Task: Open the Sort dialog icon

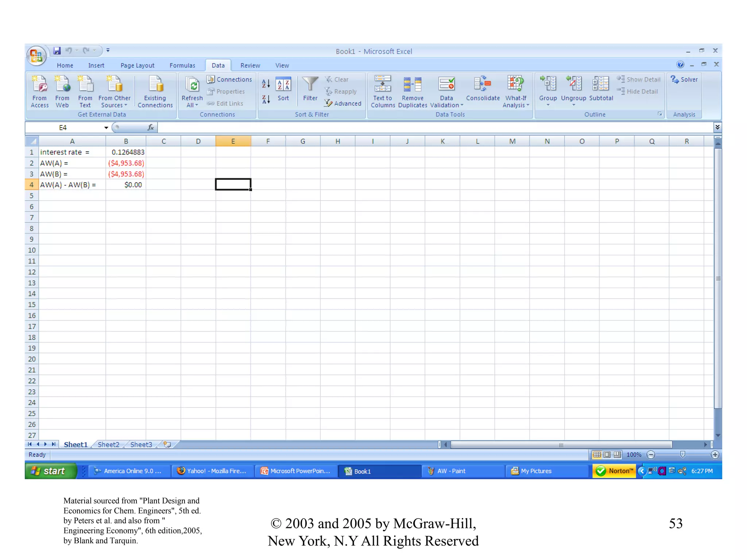Action: (283, 85)
